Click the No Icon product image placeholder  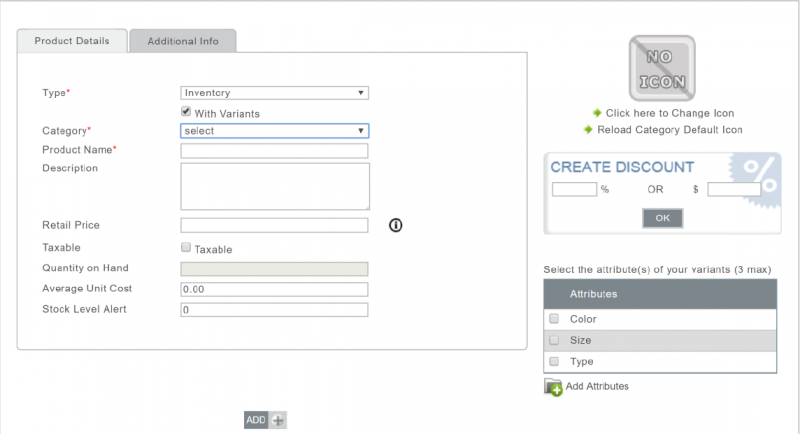tap(661, 69)
